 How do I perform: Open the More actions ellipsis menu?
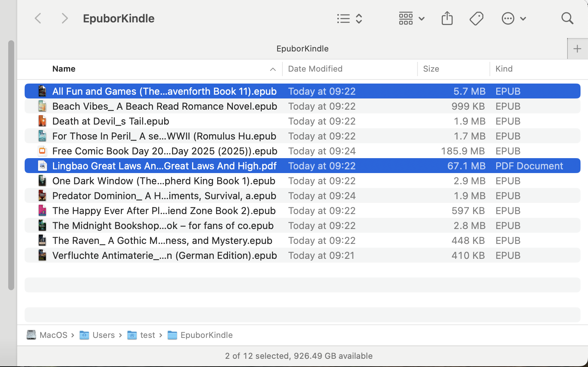[x=514, y=18]
